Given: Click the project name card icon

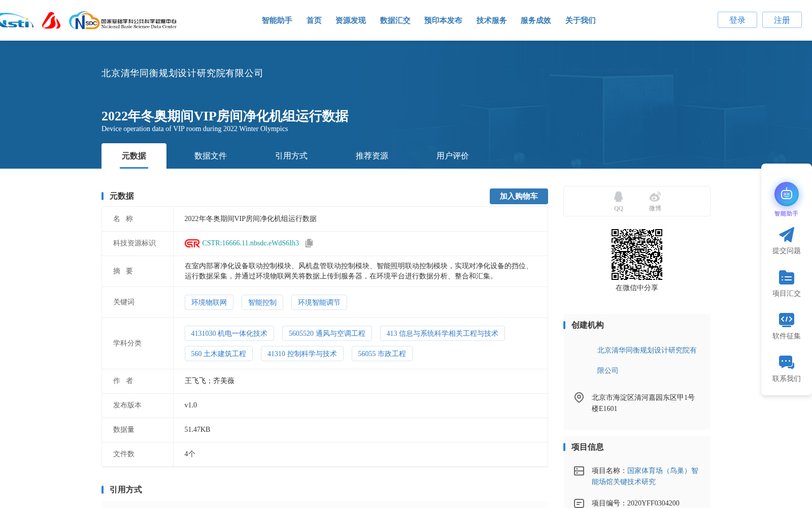Looking at the screenshot, I should click(579, 471).
